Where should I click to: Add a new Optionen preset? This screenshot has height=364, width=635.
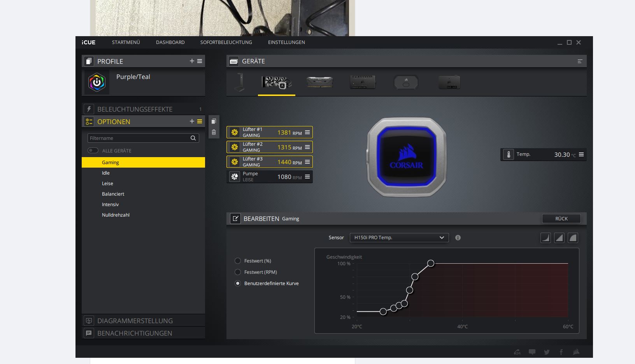pos(192,121)
